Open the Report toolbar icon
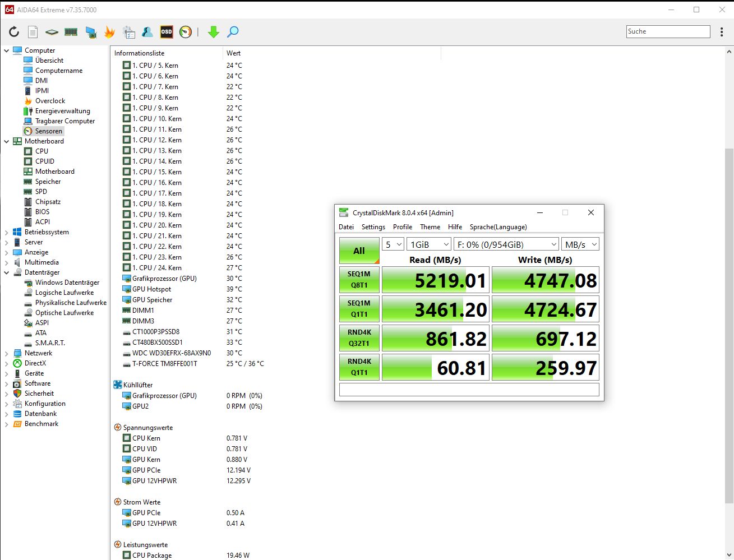 click(33, 32)
